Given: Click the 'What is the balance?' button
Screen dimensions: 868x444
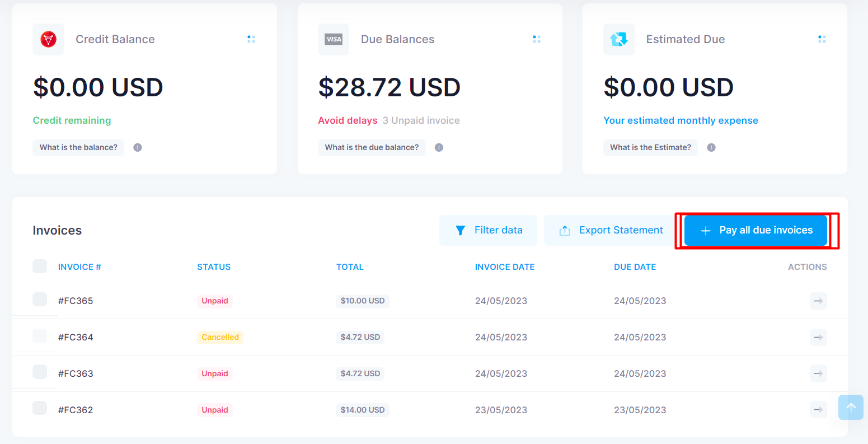Looking at the screenshot, I should click(78, 148).
